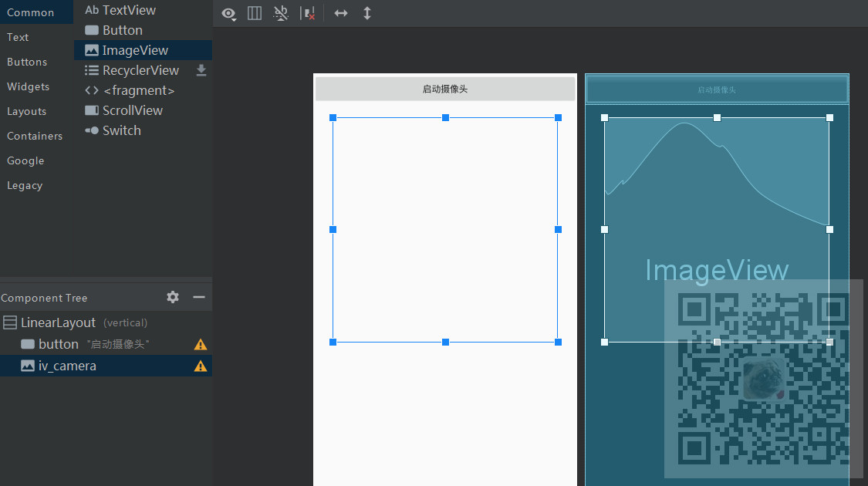Download the RecyclerView dependency icon

click(x=201, y=70)
